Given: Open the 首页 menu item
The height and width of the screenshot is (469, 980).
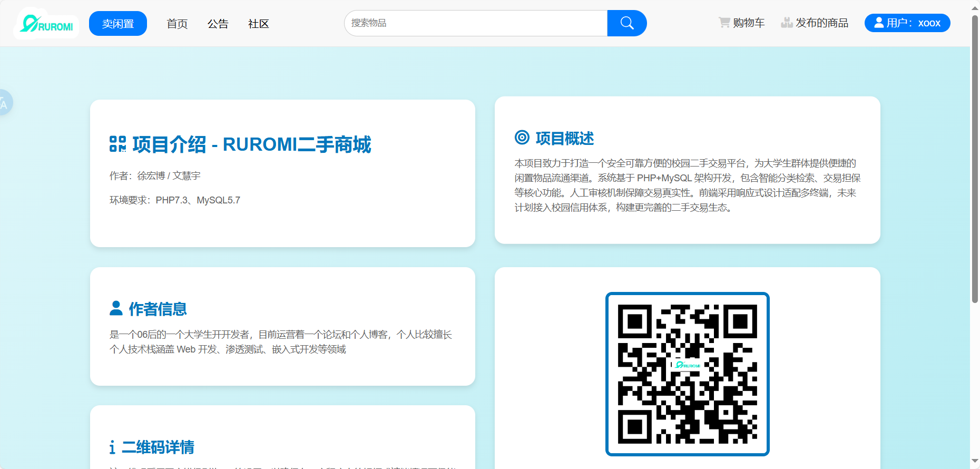Looking at the screenshot, I should coord(177,24).
